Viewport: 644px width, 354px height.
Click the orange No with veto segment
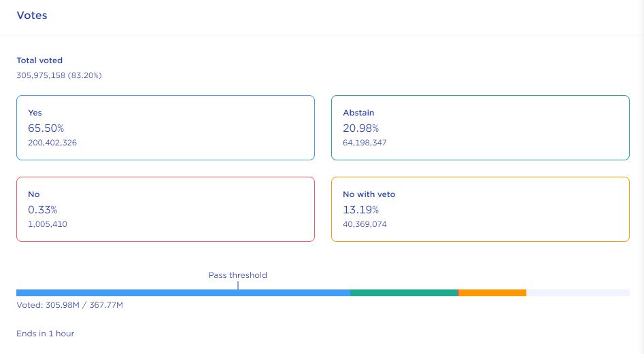[492, 293]
